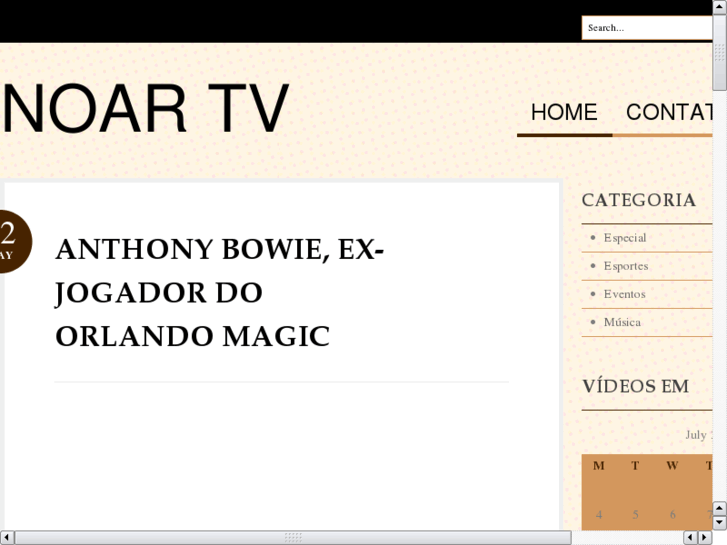
Task: Click calendar day 6
Action: [672, 514]
